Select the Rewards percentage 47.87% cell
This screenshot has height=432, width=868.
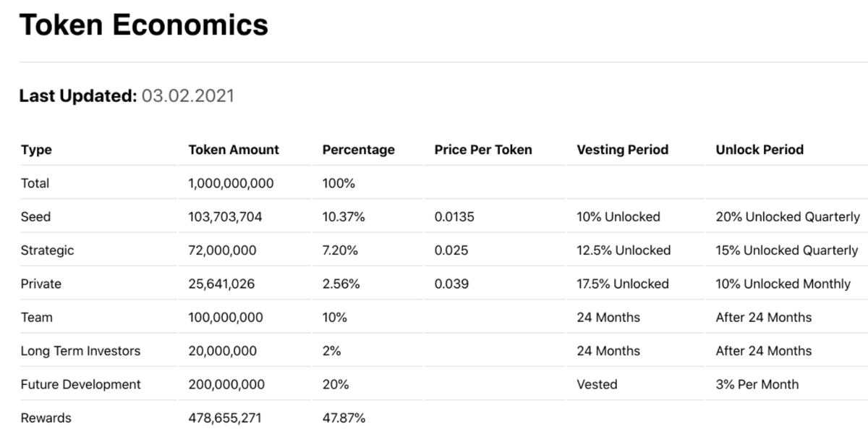pyautogui.click(x=344, y=418)
